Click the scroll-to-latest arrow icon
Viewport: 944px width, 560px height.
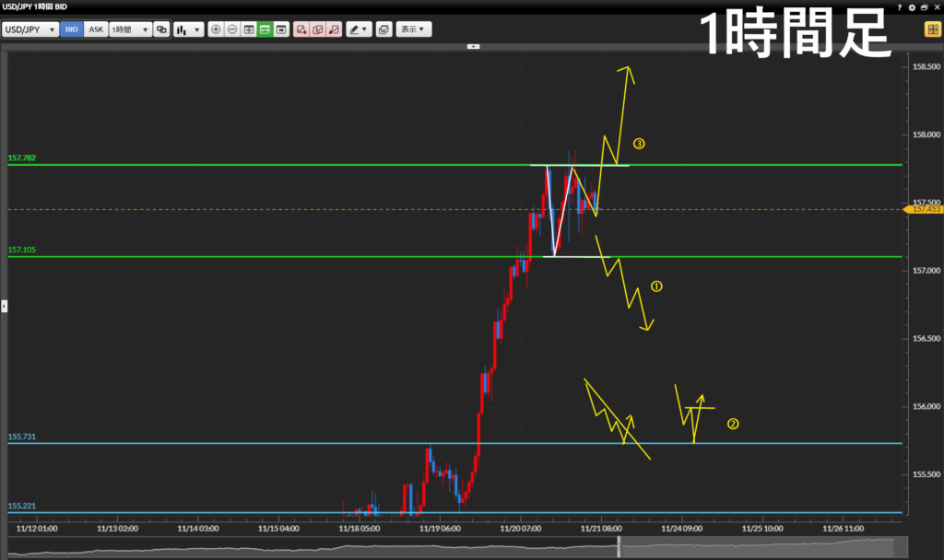[x=281, y=29]
